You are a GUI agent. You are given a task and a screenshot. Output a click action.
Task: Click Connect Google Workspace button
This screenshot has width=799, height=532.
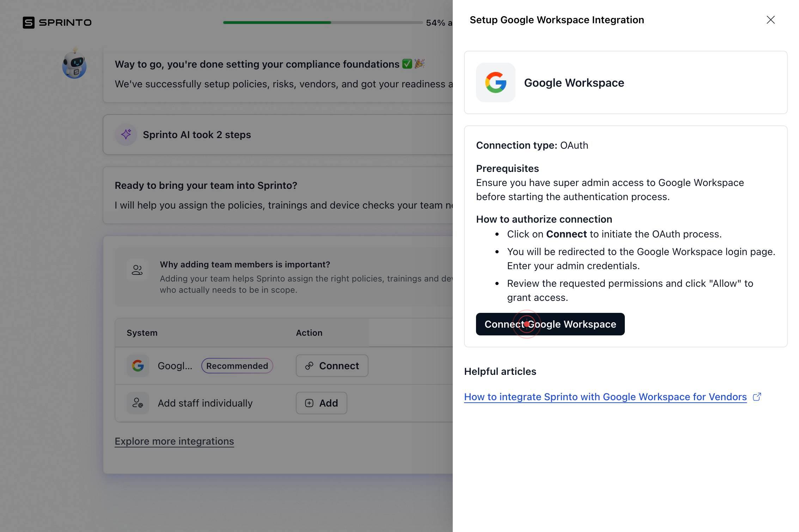(x=550, y=324)
